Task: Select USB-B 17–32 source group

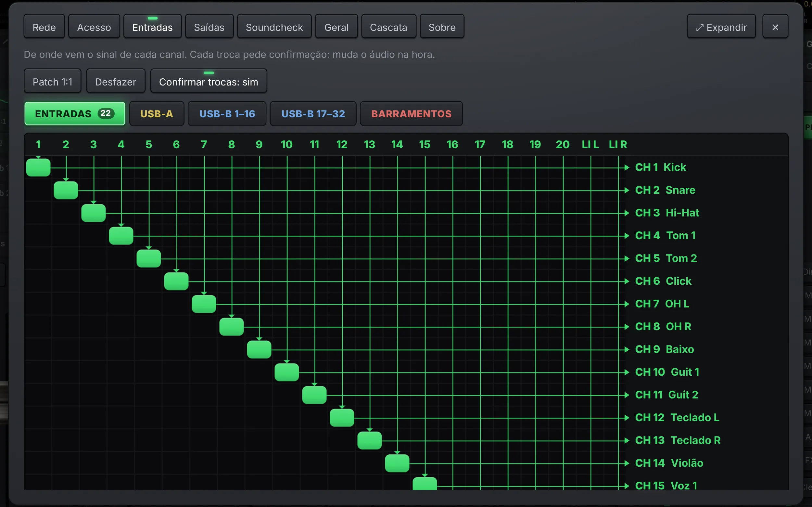Action: pyautogui.click(x=313, y=114)
